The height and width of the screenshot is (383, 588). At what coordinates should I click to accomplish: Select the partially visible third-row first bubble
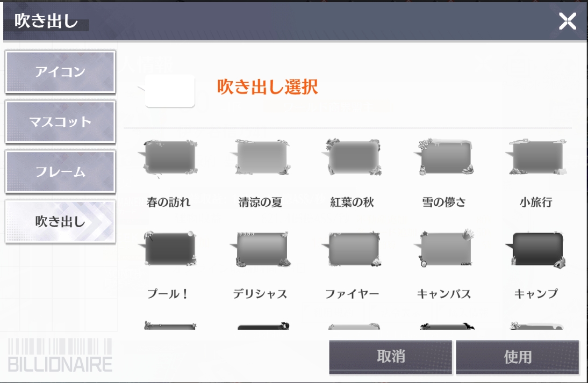[x=170, y=326]
